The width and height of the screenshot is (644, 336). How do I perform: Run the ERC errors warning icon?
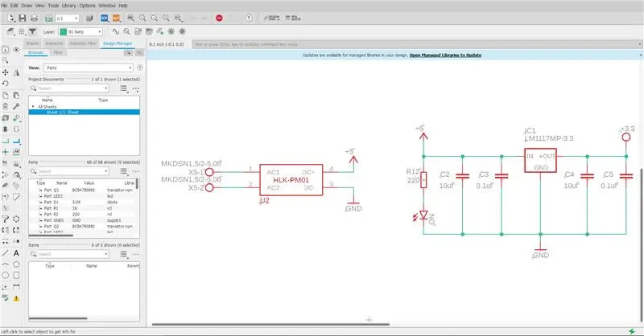point(16,298)
